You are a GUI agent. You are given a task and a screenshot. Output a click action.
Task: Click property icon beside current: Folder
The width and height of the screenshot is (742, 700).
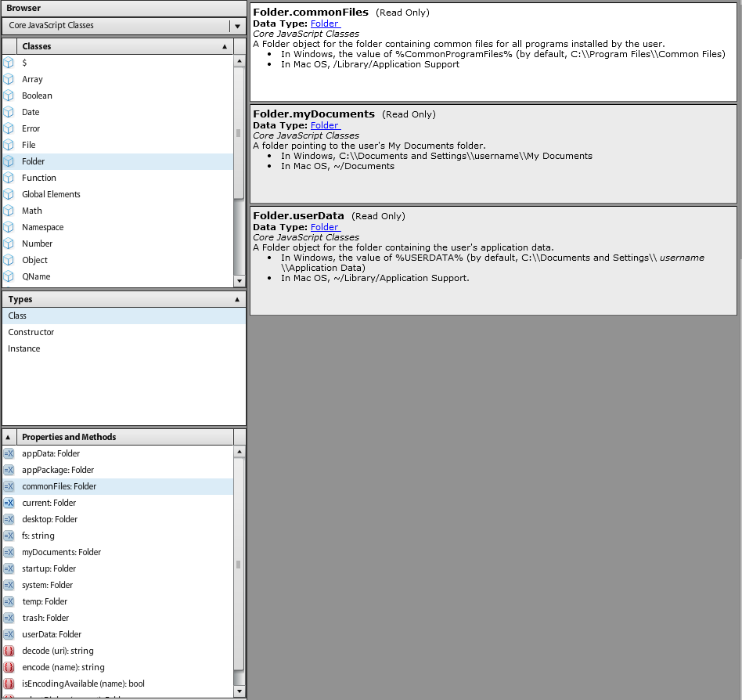coord(9,503)
